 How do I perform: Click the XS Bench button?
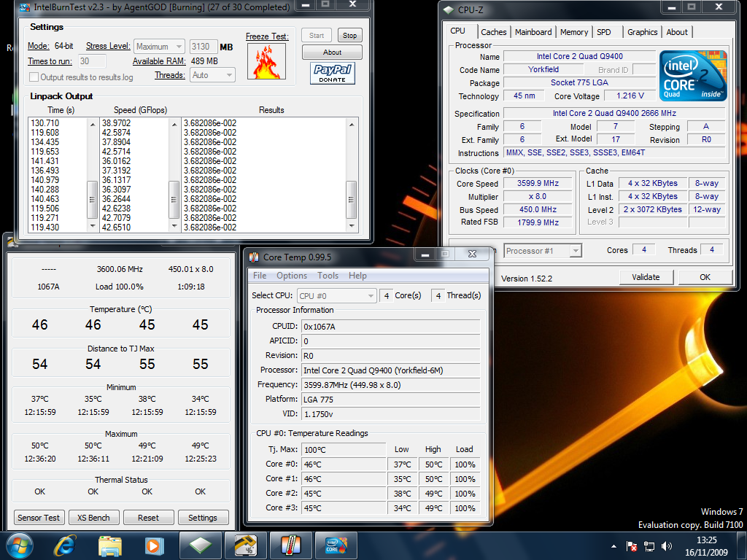tap(93, 518)
